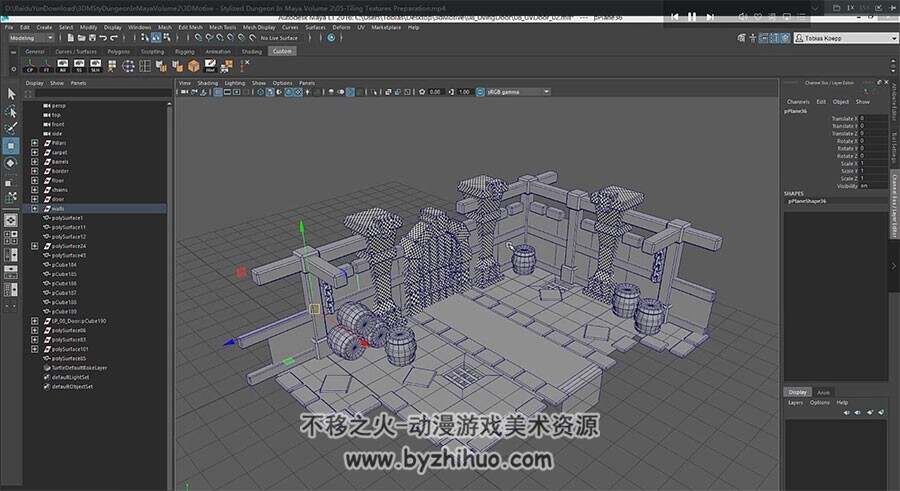Click the four-pane layout shelf icon
The image size is (900, 491).
point(145,66)
